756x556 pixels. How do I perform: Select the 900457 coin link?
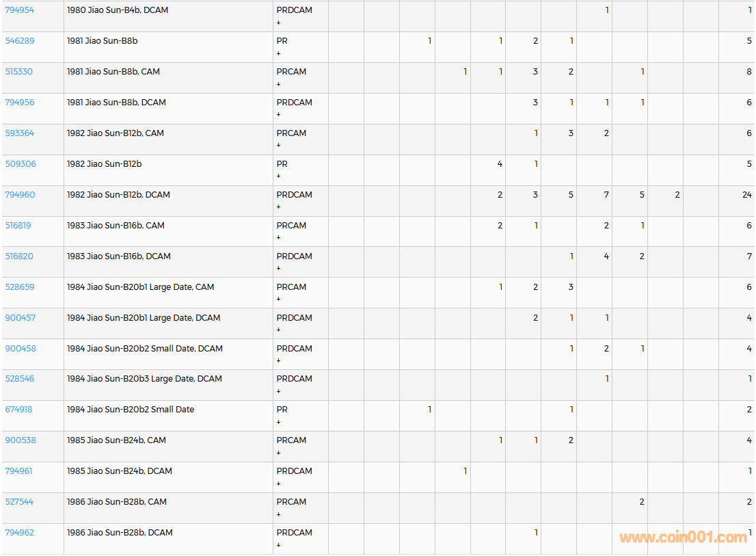pos(21,318)
